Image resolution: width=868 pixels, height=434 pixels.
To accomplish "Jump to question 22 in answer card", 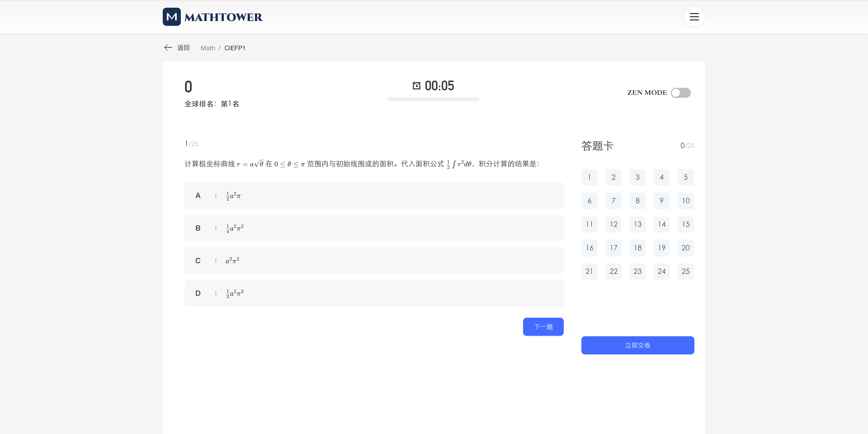I will click(613, 272).
